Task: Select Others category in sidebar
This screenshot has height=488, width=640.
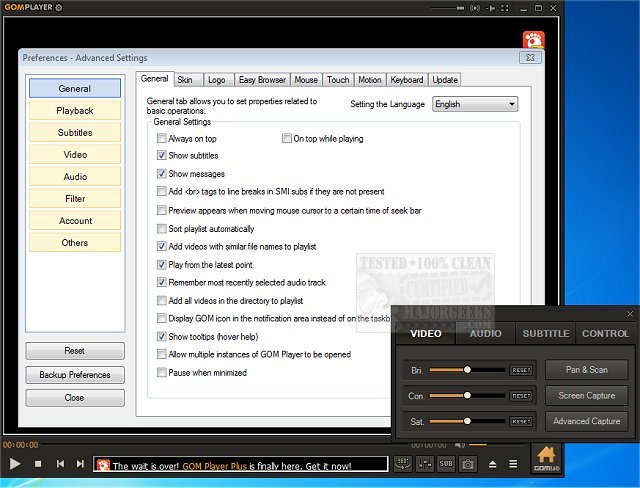Action: tap(75, 243)
